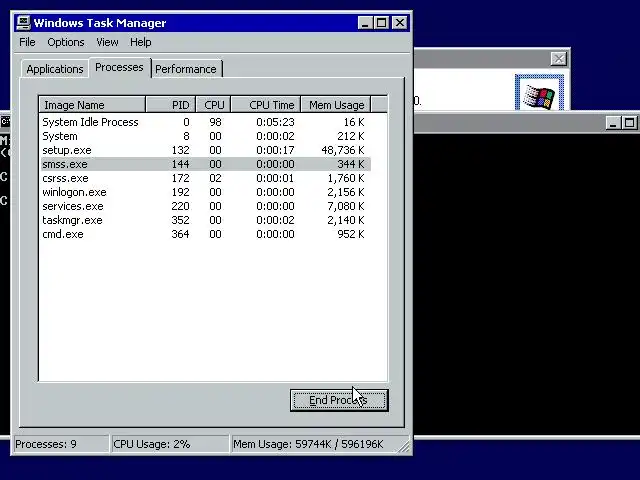This screenshot has width=640, height=480.
Task: Maximize the Task Manager window
Action: pos(381,23)
